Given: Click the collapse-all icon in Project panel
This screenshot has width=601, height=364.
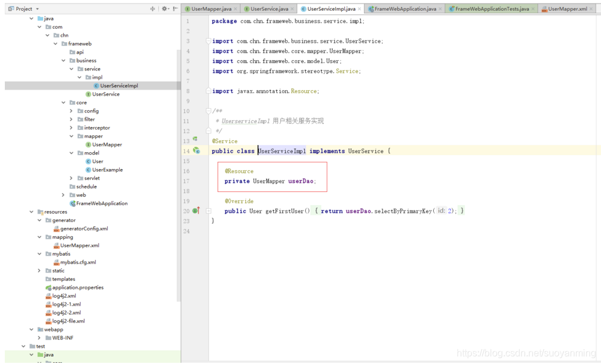Looking at the screenshot, I should point(152,10).
